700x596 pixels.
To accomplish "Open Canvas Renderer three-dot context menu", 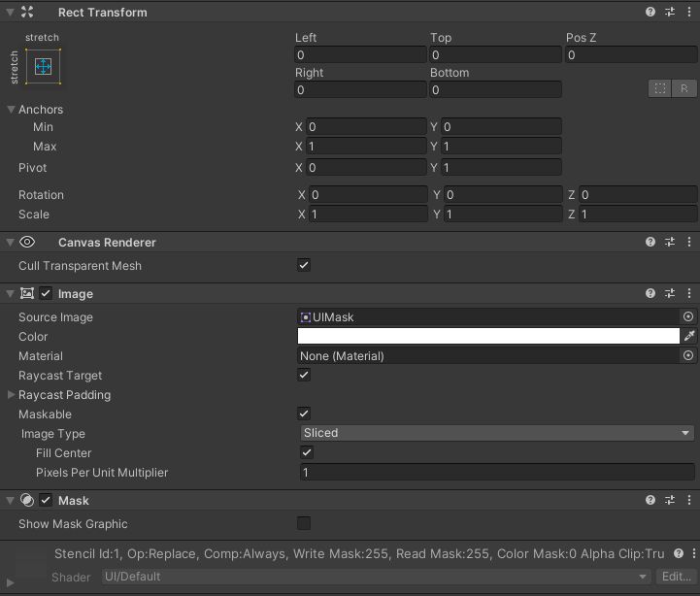I will [689, 242].
